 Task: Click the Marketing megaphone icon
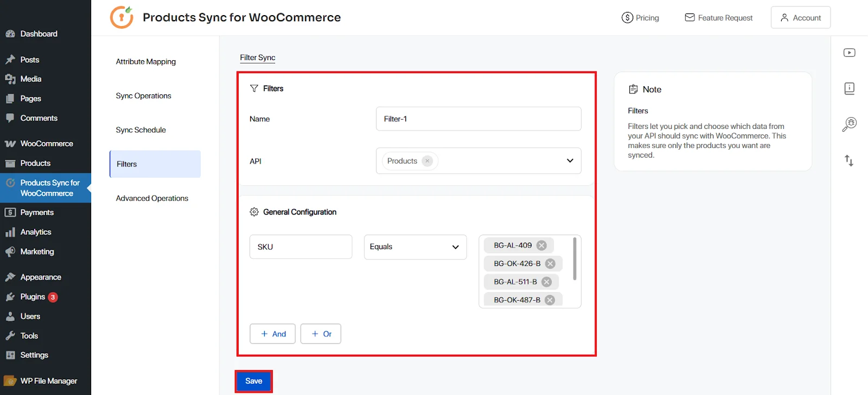point(10,251)
